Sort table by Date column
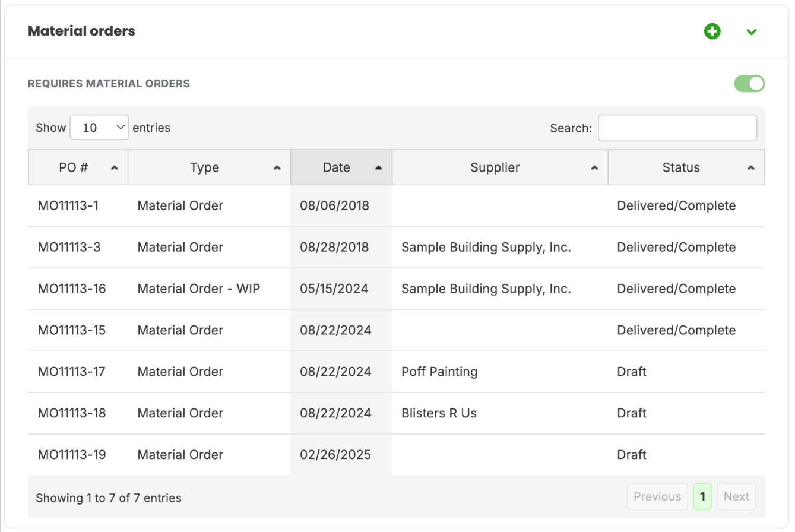795x532 pixels. click(x=341, y=167)
